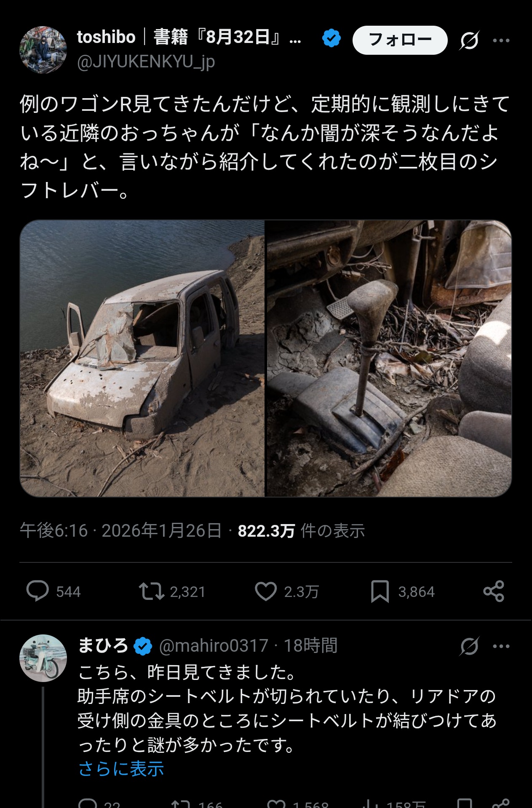Open the reply icon showing 544 comments
Screen dimensions: 532x808
point(37,591)
